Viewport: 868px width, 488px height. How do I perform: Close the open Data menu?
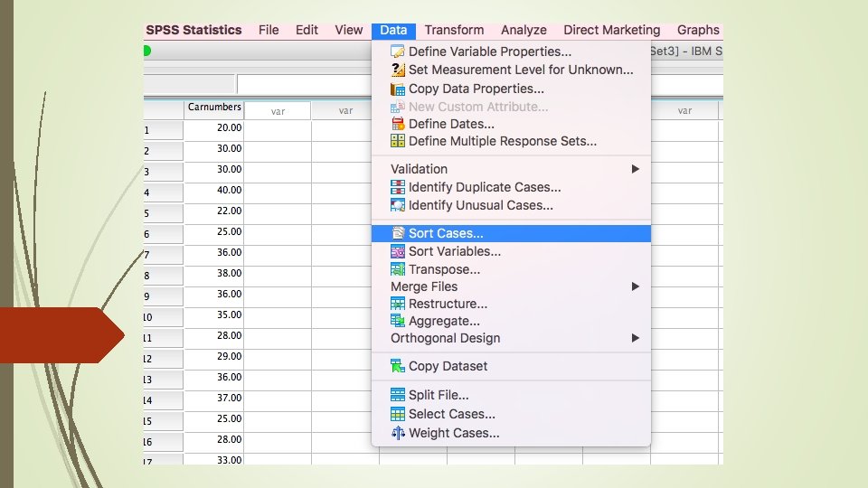[x=393, y=31]
